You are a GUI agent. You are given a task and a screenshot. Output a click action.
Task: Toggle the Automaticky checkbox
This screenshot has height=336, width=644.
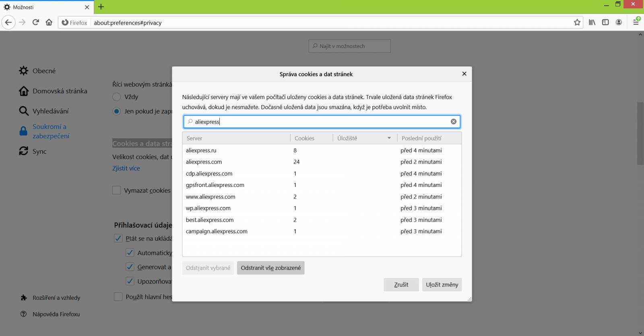click(x=130, y=253)
